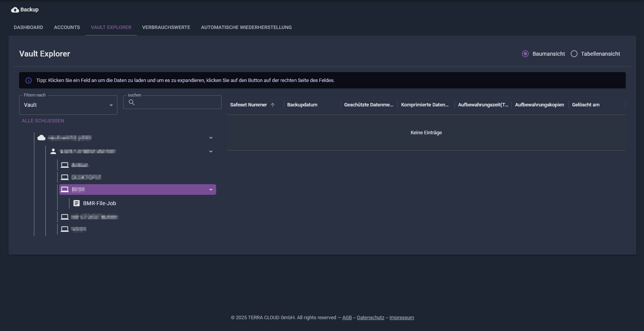Click the info icon in the tip banner
The image size is (644, 331).
click(28, 80)
